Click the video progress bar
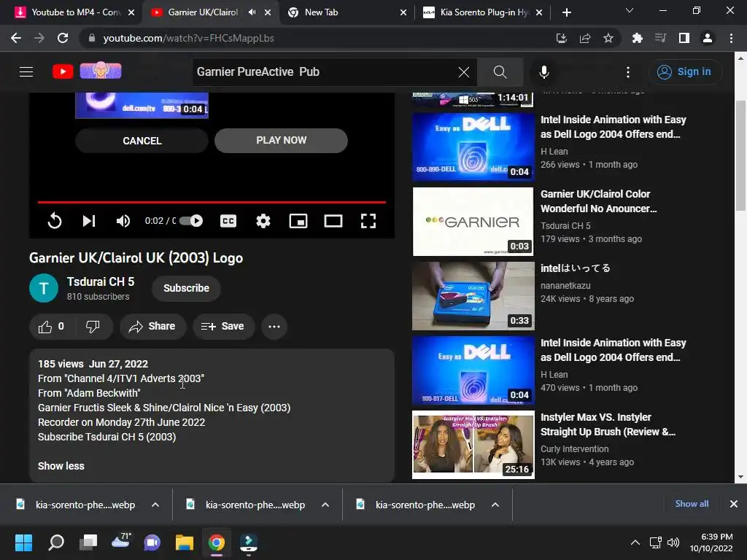Image resolution: width=747 pixels, height=560 pixels. coord(212,203)
